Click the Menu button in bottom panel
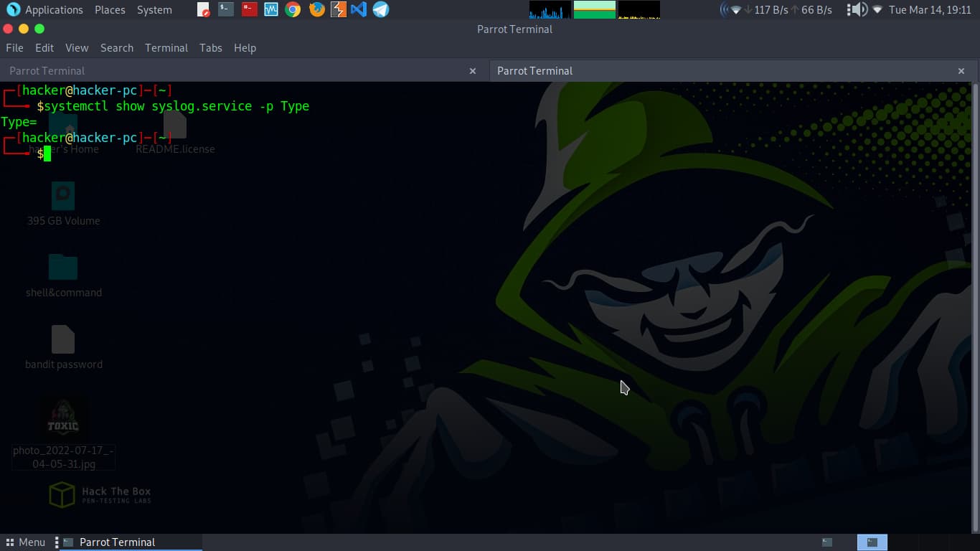 [25, 542]
